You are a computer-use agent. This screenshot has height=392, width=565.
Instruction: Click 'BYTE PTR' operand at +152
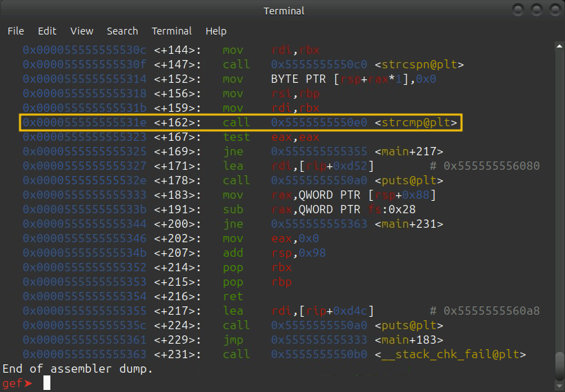click(298, 79)
